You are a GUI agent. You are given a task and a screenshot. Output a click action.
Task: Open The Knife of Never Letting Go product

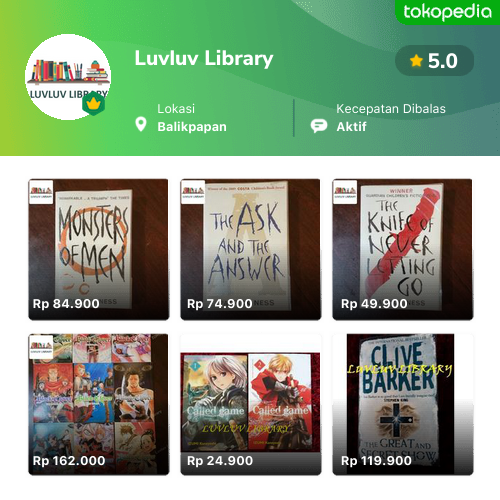tap(403, 249)
